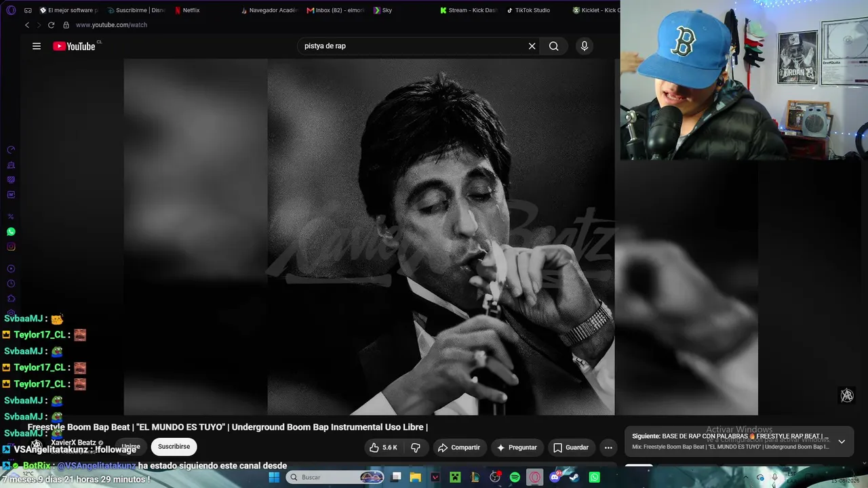Open the XavierX Beatz channel name
This screenshot has height=488, width=868.
[73, 443]
